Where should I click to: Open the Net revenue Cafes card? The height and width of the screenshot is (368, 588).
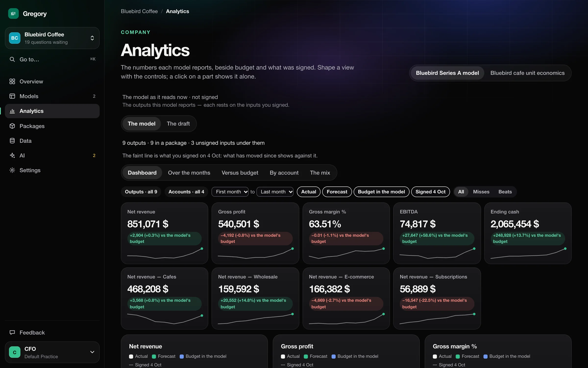[164, 298]
